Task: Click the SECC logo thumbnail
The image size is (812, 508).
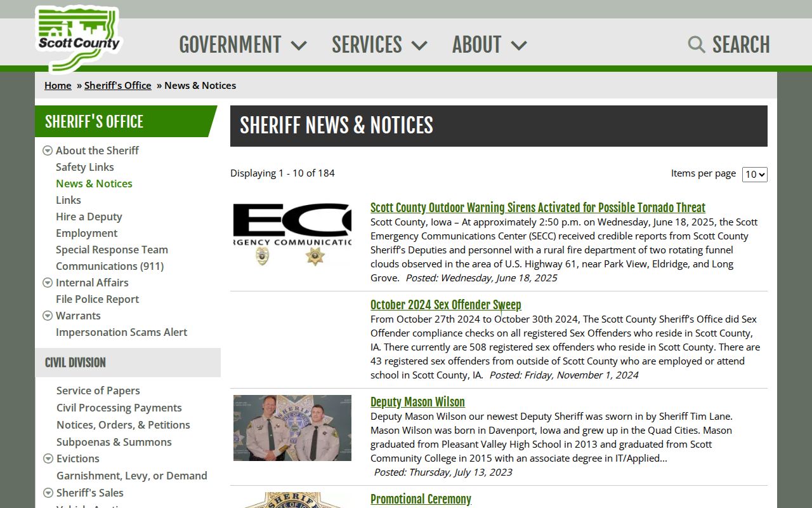Action: (x=292, y=234)
